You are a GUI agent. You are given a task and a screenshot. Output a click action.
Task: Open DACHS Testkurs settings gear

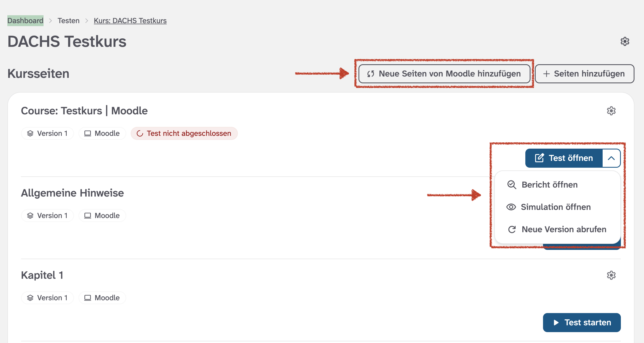tap(625, 41)
